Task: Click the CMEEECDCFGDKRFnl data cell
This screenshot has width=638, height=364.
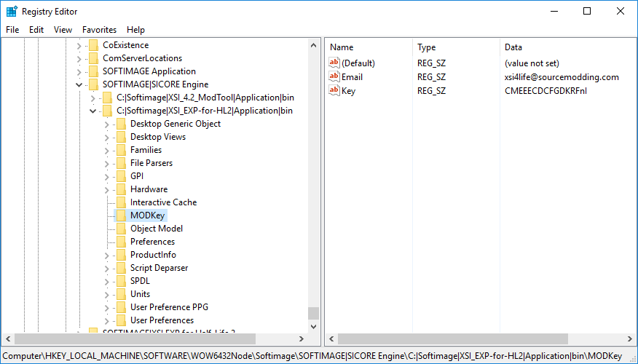Action: [546, 91]
